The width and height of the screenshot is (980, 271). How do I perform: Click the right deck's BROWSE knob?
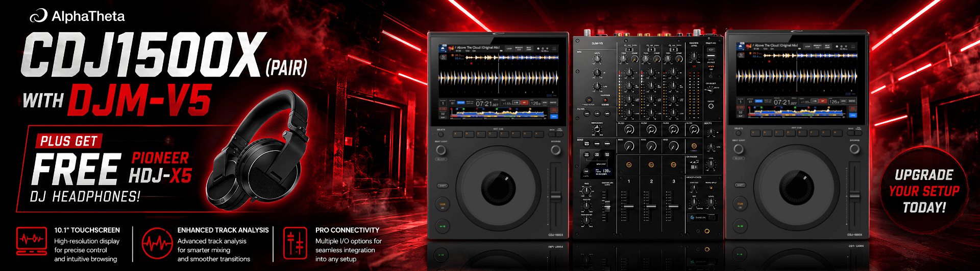tap(854, 149)
